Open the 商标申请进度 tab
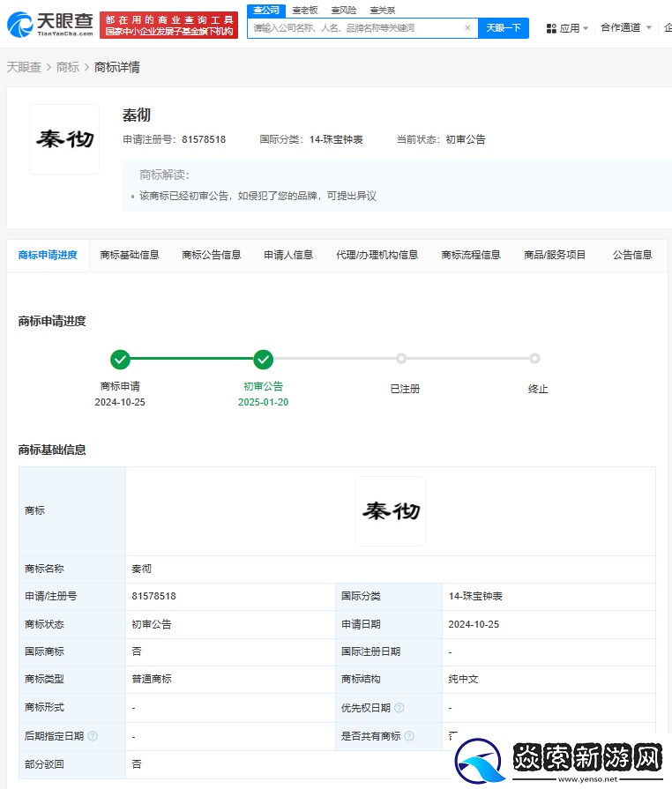This screenshot has height=789, width=672. tap(48, 255)
